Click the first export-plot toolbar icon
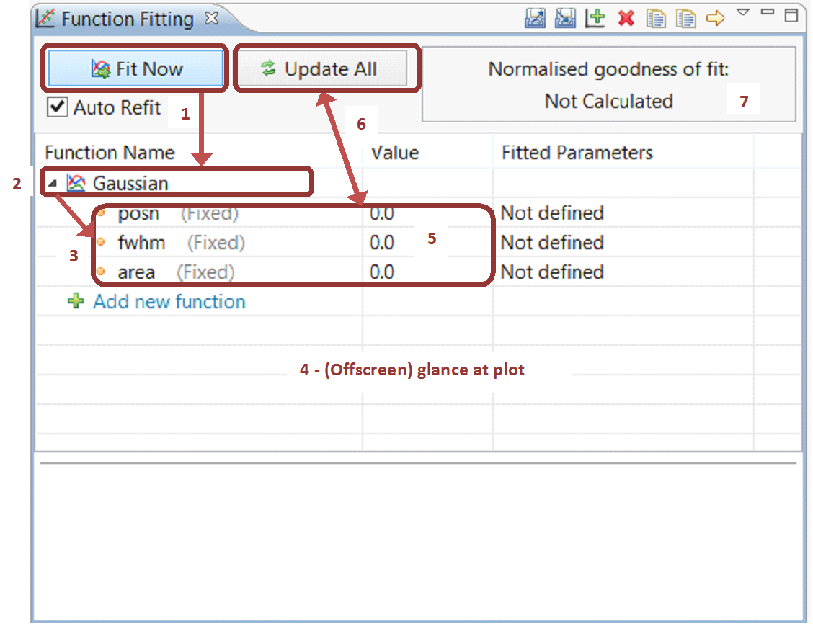Viewport: 813px width, 644px height. tap(534, 19)
